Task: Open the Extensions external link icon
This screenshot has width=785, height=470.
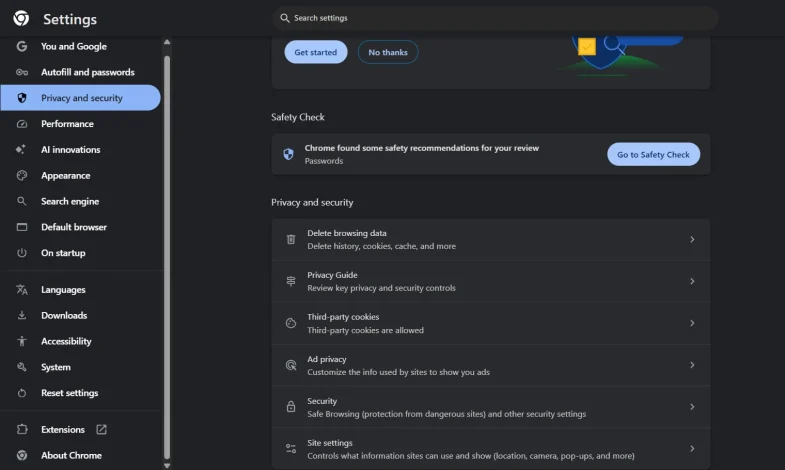Action: click(101, 430)
